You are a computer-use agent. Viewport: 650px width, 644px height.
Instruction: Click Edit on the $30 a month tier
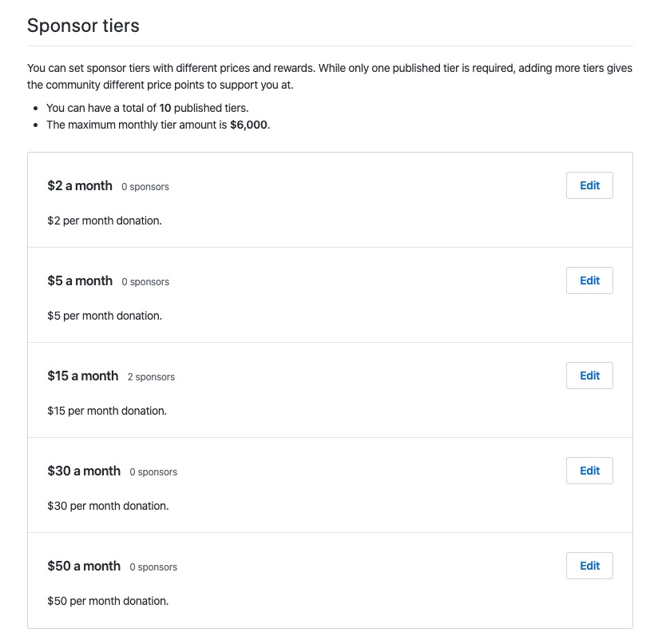589,471
